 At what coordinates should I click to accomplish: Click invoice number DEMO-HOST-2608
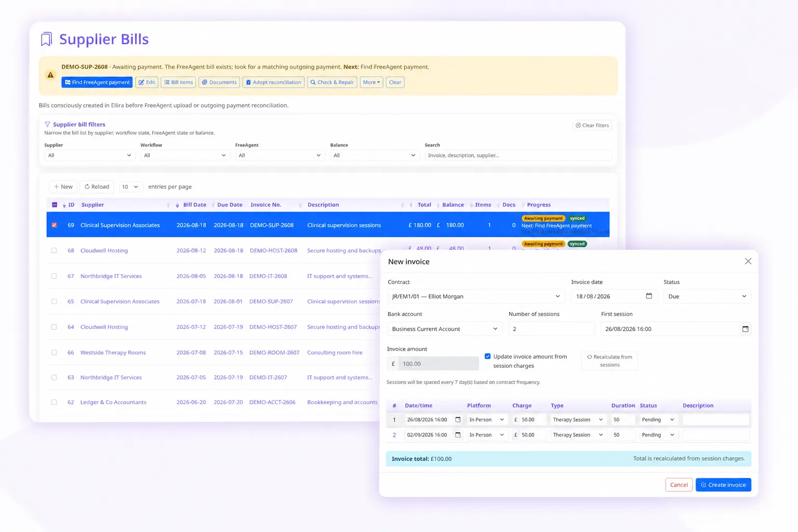pyautogui.click(x=273, y=250)
